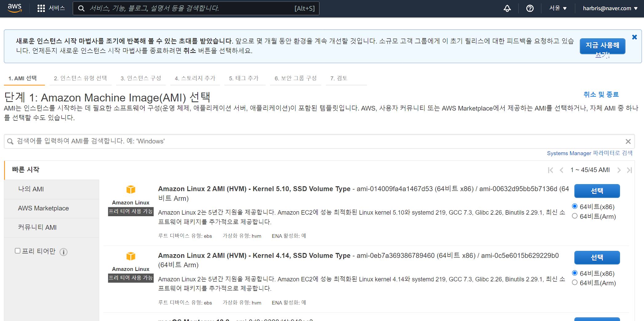
Task: Open 나의 AMI in sidebar
Action: [x=52, y=189]
